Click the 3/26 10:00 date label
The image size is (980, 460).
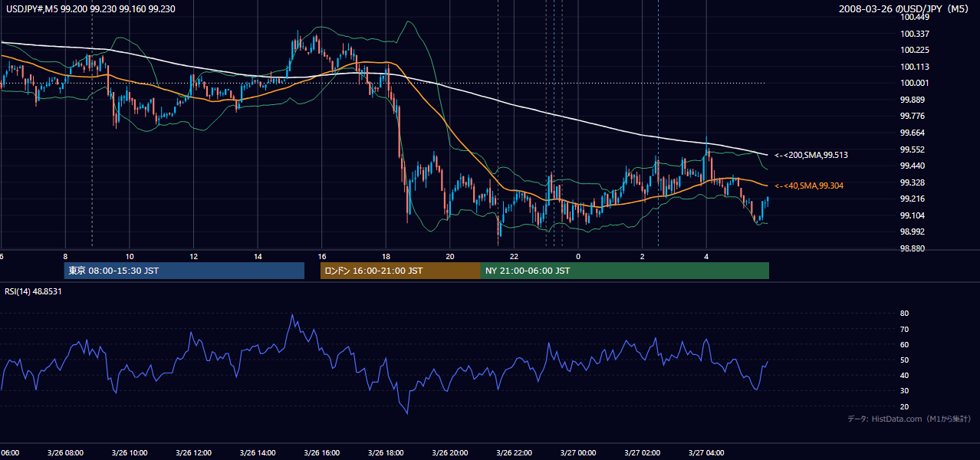click(x=130, y=452)
